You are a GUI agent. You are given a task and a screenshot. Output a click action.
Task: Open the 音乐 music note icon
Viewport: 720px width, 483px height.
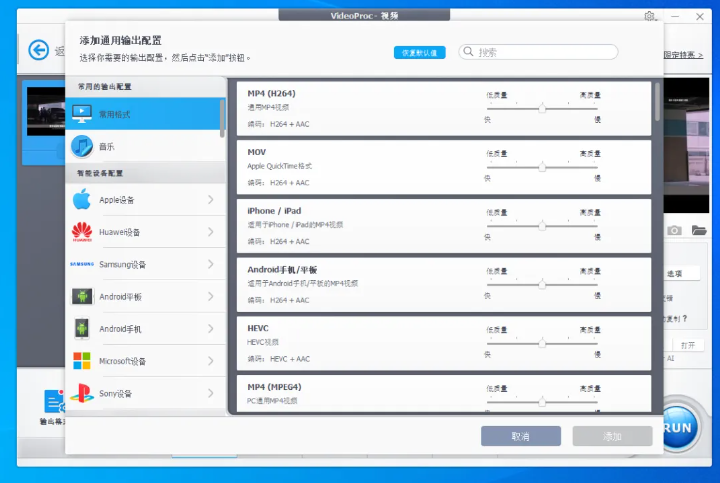click(82, 146)
